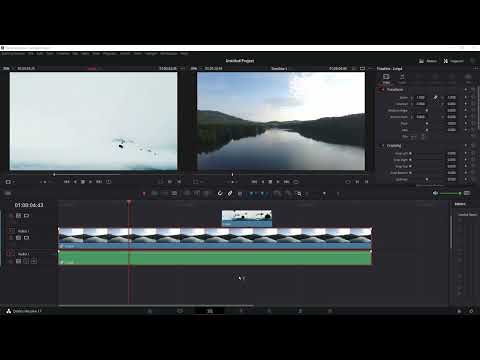The width and height of the screenshot is (480, 360).
Task: Switch to Inspector Video tab
Action: [x=386, y=78]
